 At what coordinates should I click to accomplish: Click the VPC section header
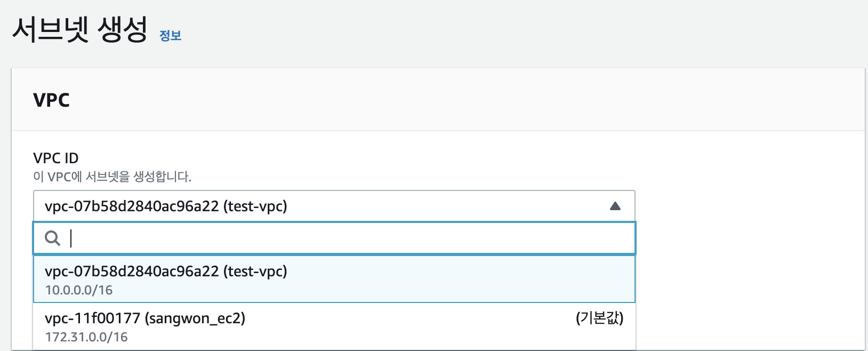pyautogui.click(x=51, y=100)
